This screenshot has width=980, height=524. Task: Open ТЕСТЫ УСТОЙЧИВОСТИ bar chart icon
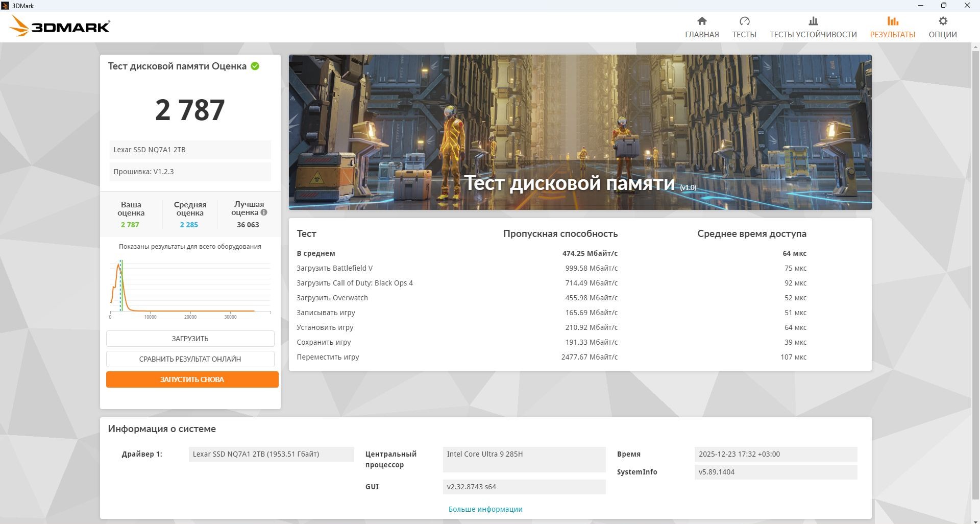[x=813, y=21]
